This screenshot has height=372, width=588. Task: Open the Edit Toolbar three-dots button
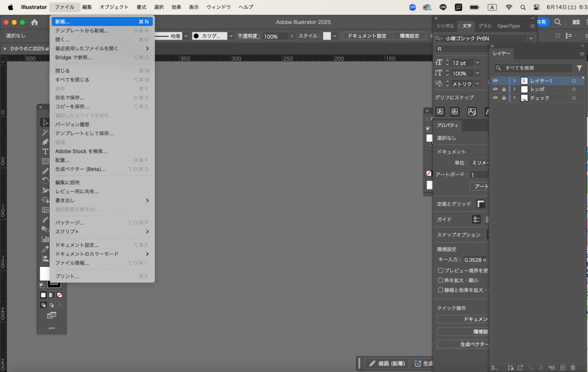(51, 328)
